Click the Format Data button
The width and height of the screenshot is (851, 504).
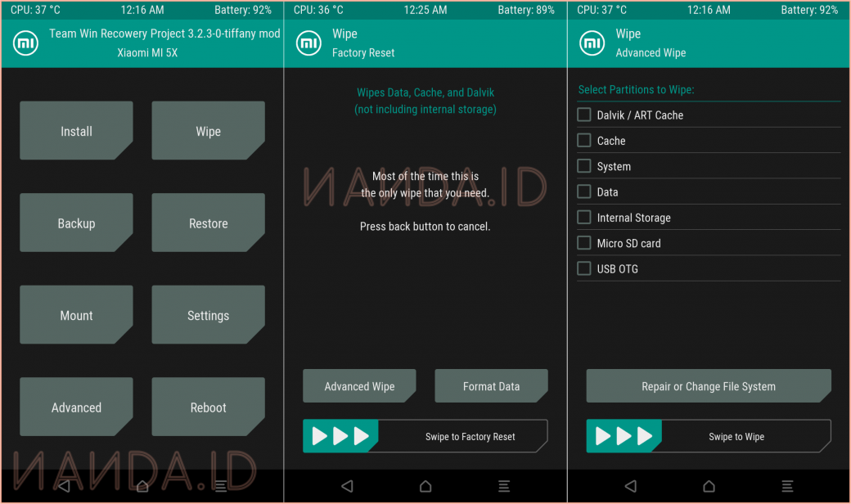pos(491,386)
